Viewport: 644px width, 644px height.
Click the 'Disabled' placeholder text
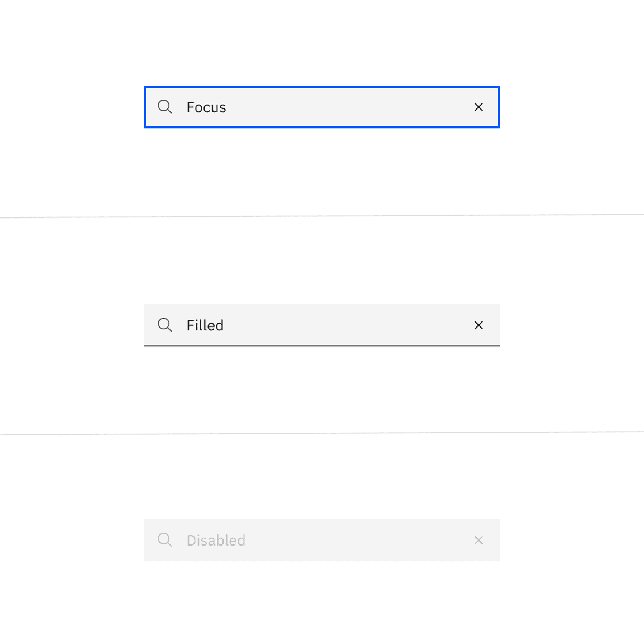216,541
